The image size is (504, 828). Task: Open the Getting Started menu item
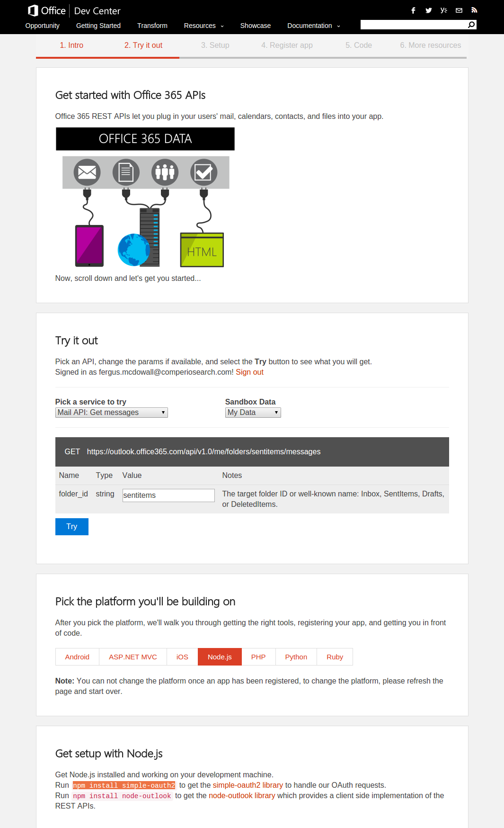[98, 26]
